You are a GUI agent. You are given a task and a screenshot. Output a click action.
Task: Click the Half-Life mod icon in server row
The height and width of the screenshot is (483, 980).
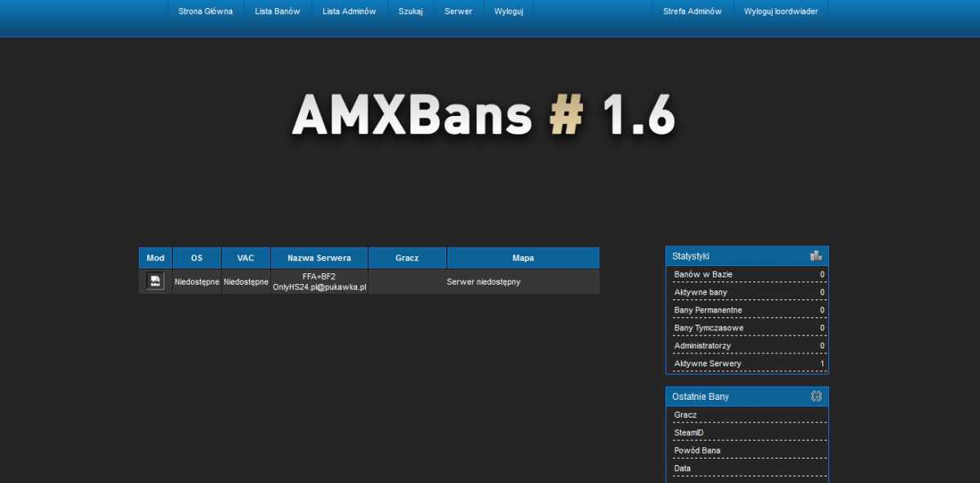(155, 281)
